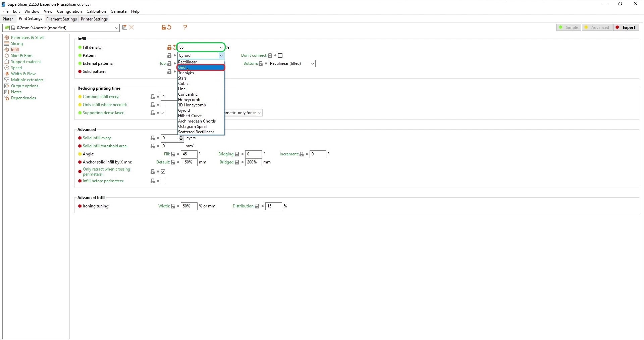Toggle Only infill where needed checkbox
The width and height of the screenshot is (644, 340).
pos(163,105)
